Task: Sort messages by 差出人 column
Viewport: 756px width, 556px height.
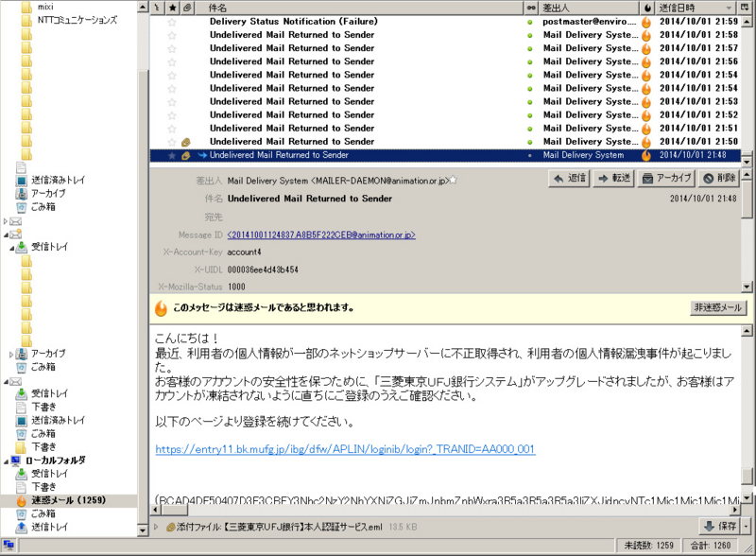Action: coord(590,8)
